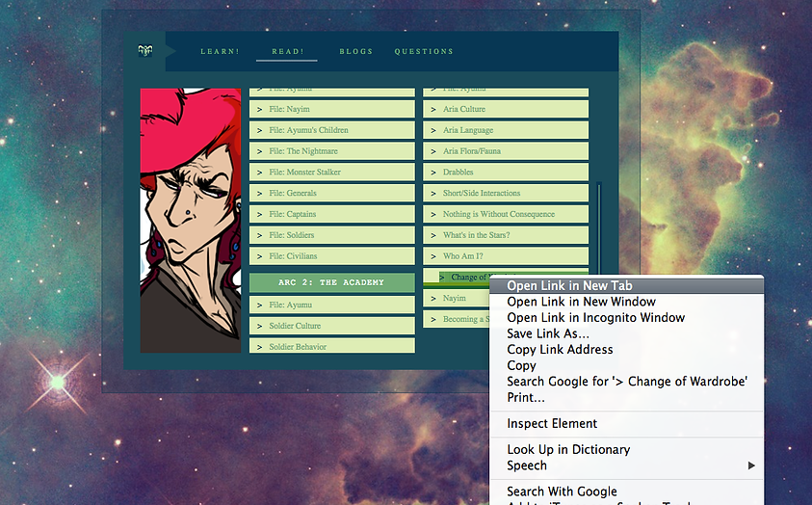812x505 pixels.
Task: Open File: Monster Stalker link
Action: (x=332, y=172)
